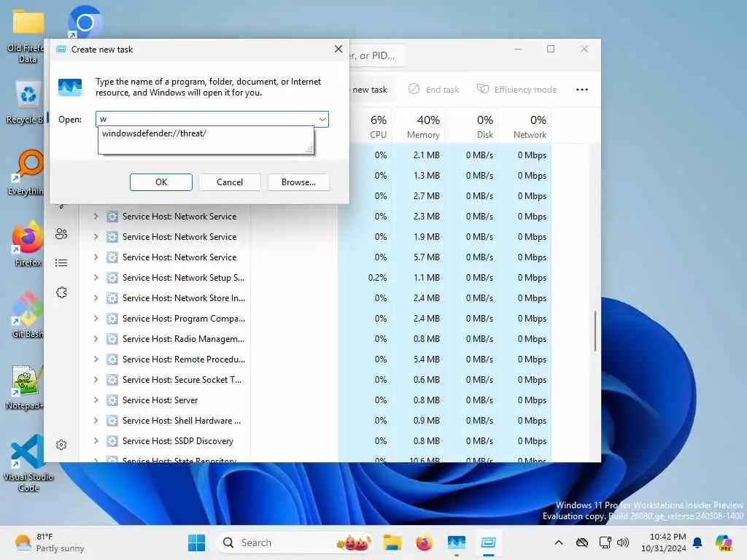This screenshot has height=560, width=747.
Task: Select the 0.2% CPU value
Action: pyautogui.click(x=377, y=278)
